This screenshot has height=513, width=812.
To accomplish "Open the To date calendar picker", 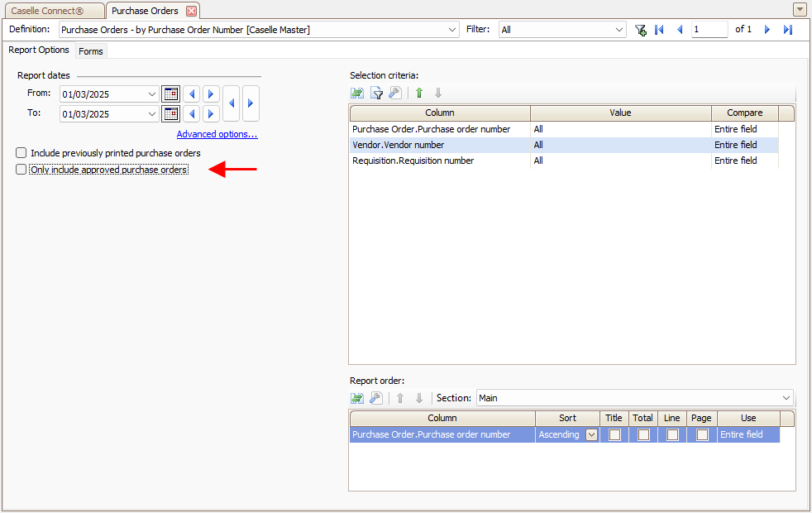I will tap(171, 114).
